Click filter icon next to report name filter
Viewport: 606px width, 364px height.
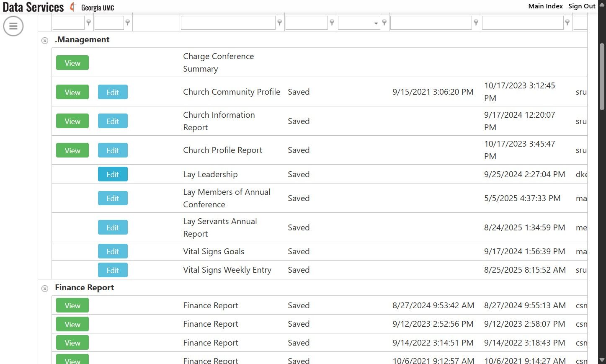coord(279,23)
